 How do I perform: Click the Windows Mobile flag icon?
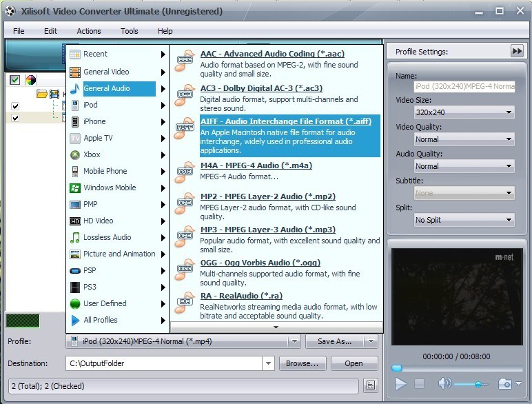[x=75, y=188]
